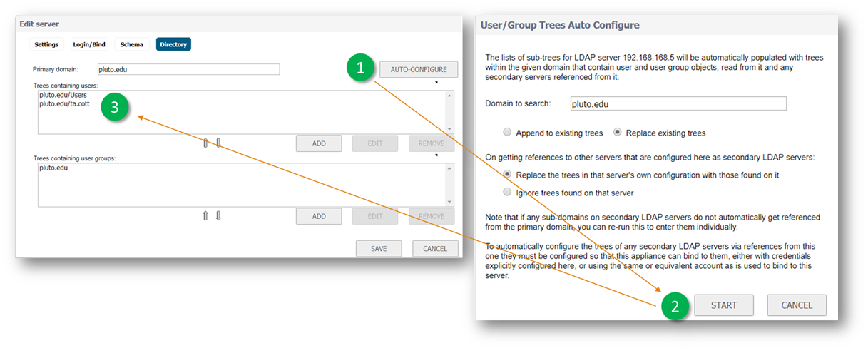The image size is (868, 363).
Task: Save the Edit server settings
Action: (379, 249)
